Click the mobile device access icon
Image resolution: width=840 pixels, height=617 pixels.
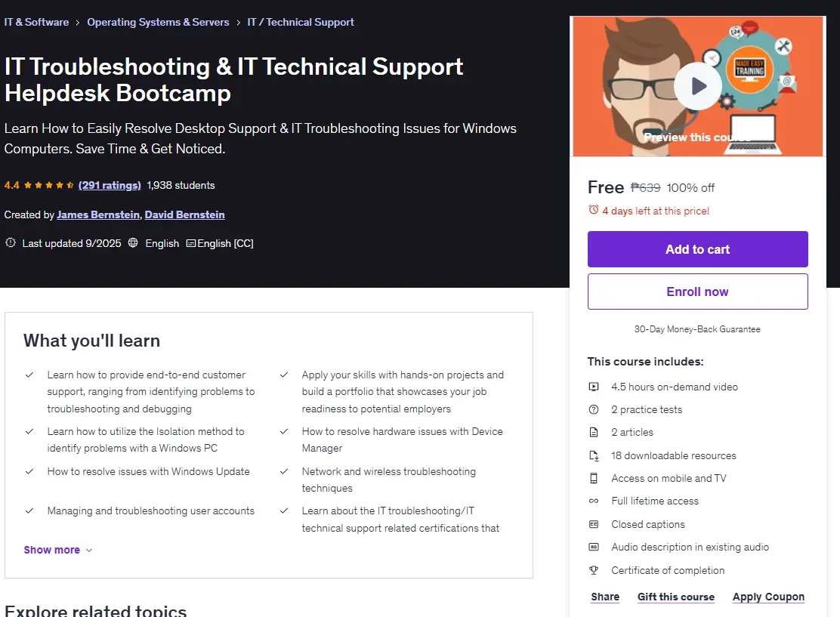click(x=594, y=478)
